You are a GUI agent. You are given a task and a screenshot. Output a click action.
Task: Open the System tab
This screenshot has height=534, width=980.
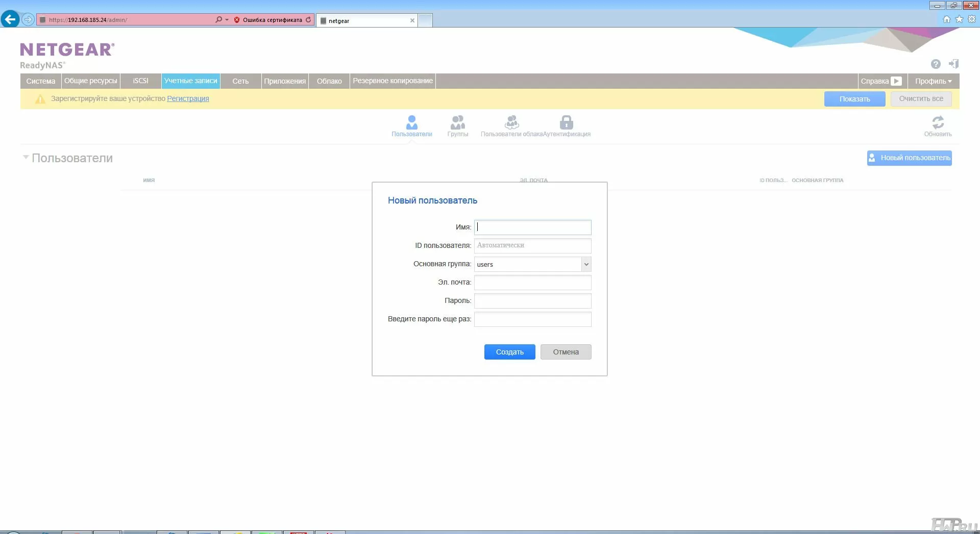[41, 81]
